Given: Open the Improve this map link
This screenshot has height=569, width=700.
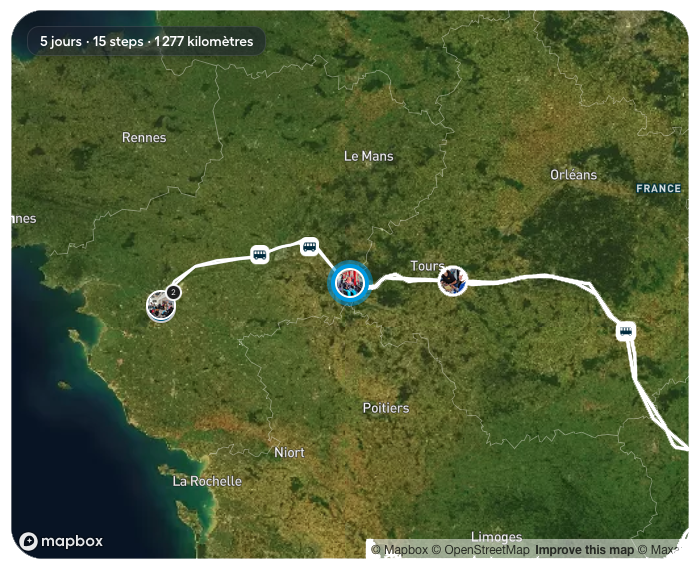Looking at the screenshot, I should tap(583, 550).
